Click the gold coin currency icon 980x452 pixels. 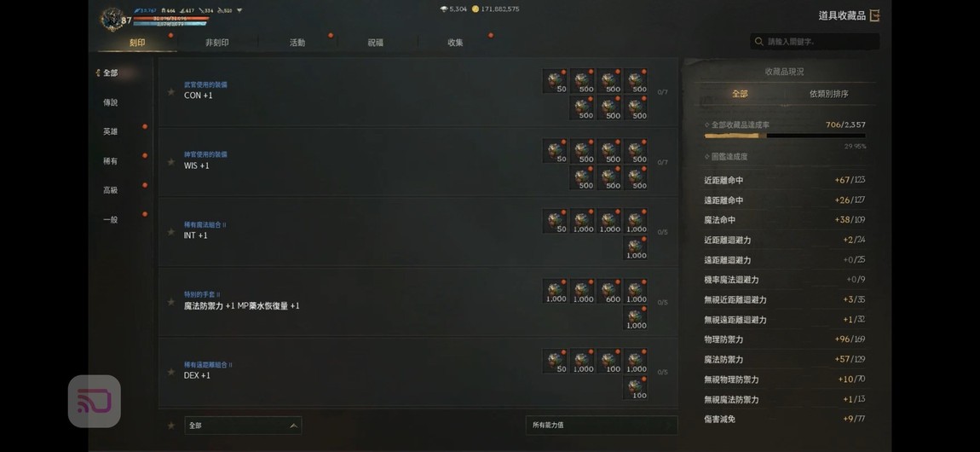[475, 9]
